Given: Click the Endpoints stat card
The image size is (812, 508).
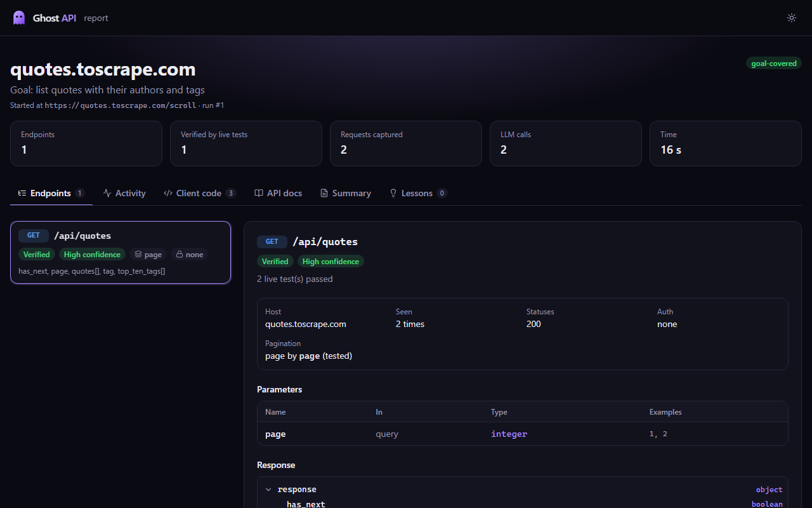Looking at the screenshot, I should click(86, 144).
